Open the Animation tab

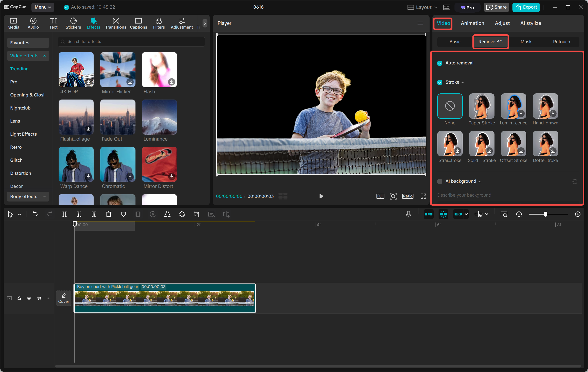pos(472,23)
